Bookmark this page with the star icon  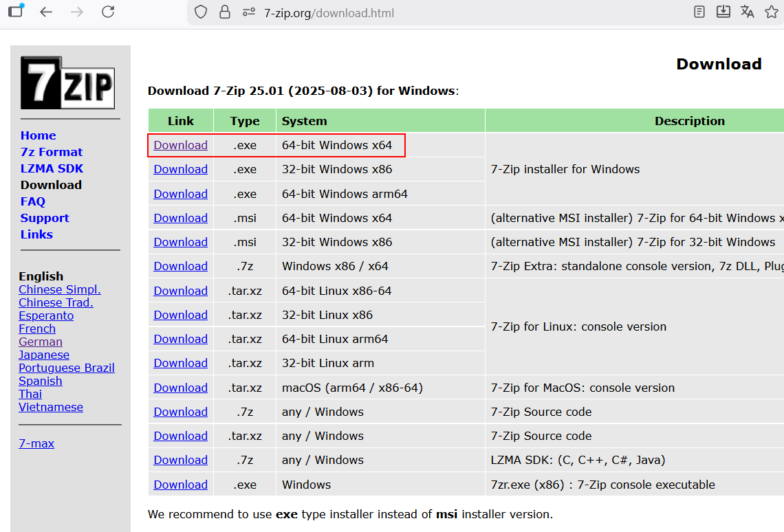pyautogui.click(x=771, y=12)
